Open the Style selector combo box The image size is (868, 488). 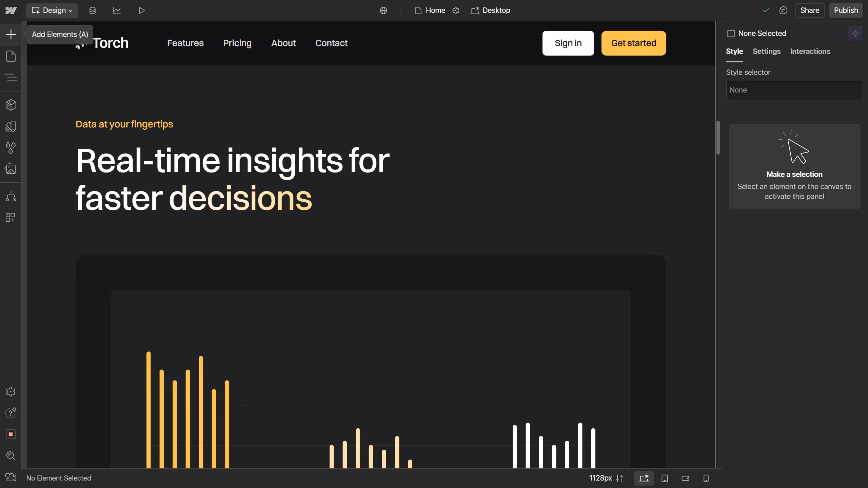coord(794,90)
